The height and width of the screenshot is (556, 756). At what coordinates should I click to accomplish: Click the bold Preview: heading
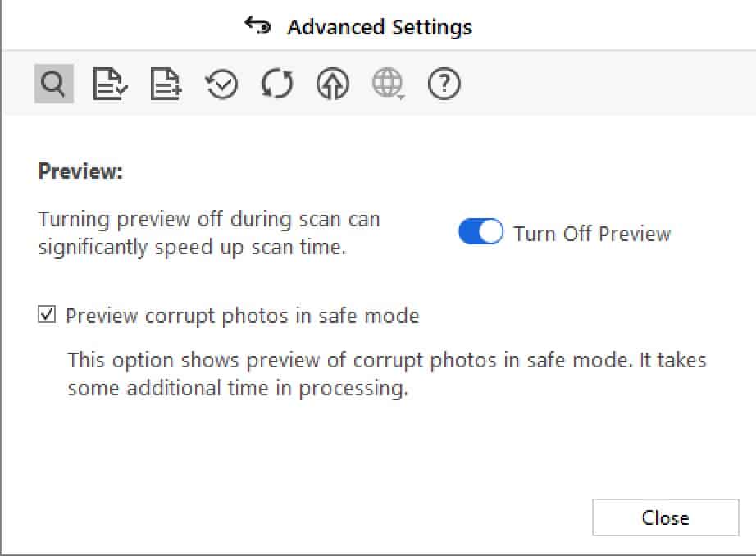tap(80, 171)
